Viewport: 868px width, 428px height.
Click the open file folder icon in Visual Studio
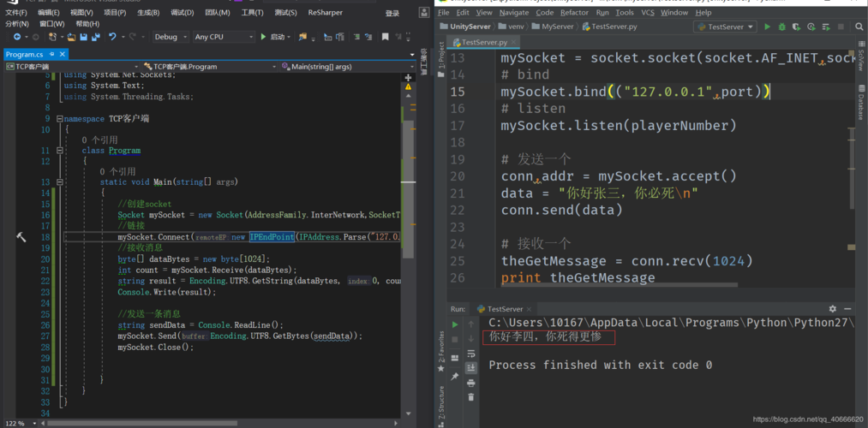pyautogui.click(x=71, y=37)
